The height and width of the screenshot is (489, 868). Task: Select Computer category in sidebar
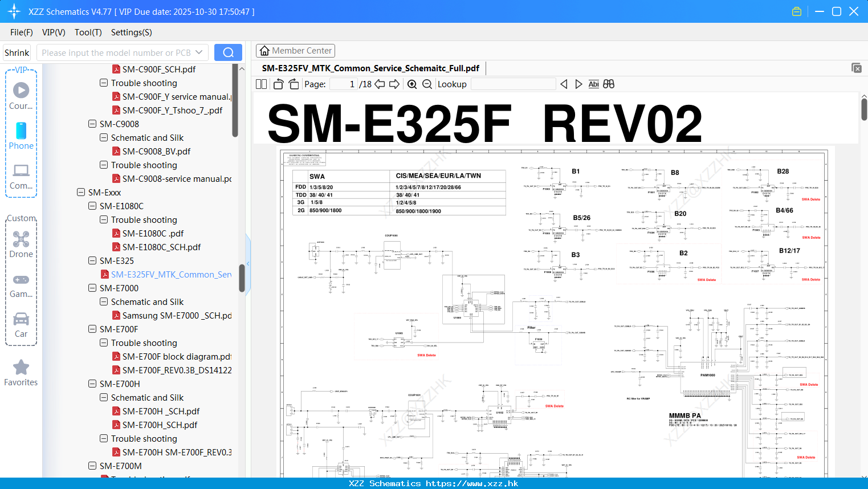[x=21, y=176]
